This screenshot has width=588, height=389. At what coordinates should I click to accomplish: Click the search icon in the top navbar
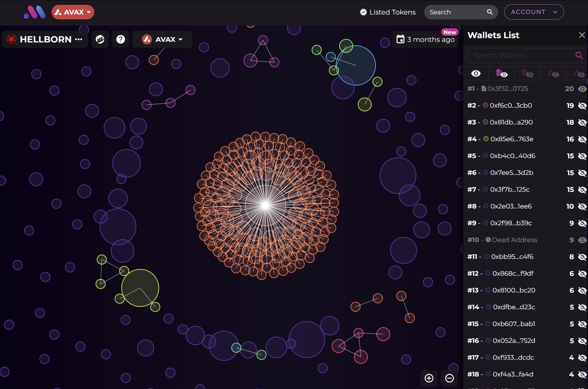(490, 12)
